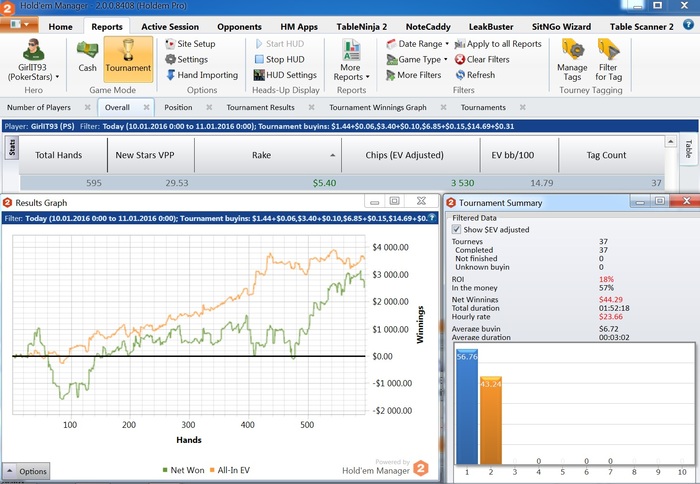Open the Home ribbon tab

tap(60, 27)
